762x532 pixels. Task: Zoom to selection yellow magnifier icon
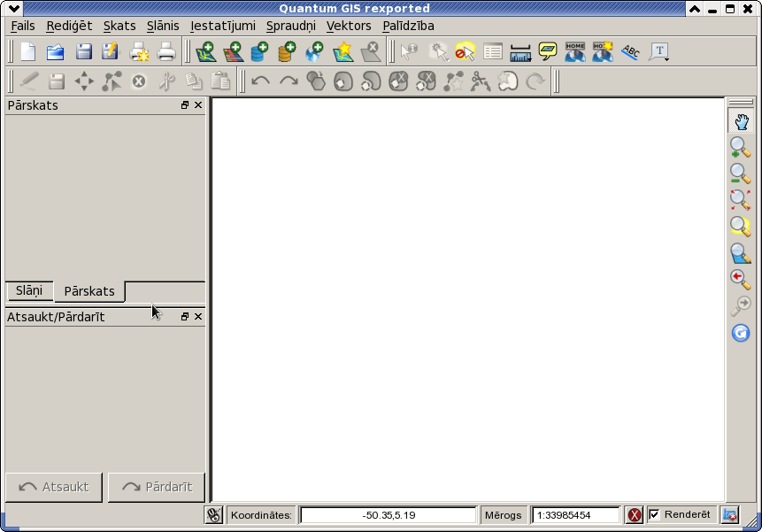pos(741,226)
